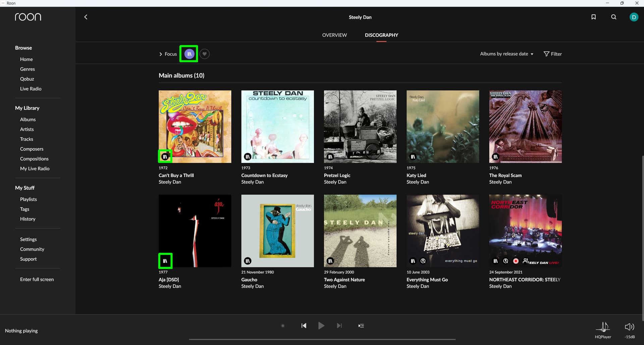Viewport: 644px width, 345px height.
Task: Open HQPlayer signal path icon
Action: tap(603, 327)
